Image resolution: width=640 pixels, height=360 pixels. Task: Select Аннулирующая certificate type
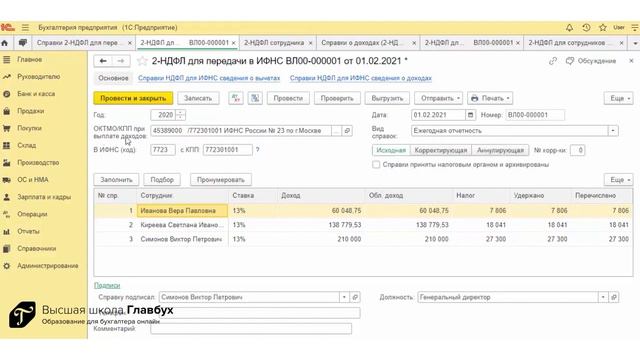coord(500,150)
